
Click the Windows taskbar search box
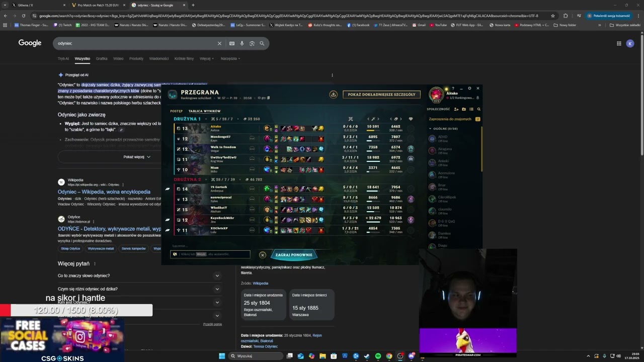click(x=256, y=356)
